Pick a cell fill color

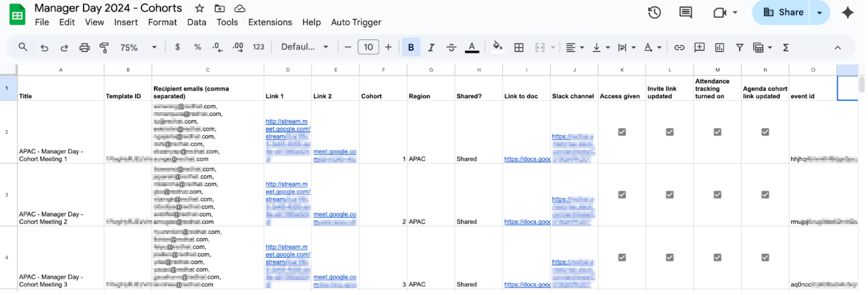(x=497, y=47)
